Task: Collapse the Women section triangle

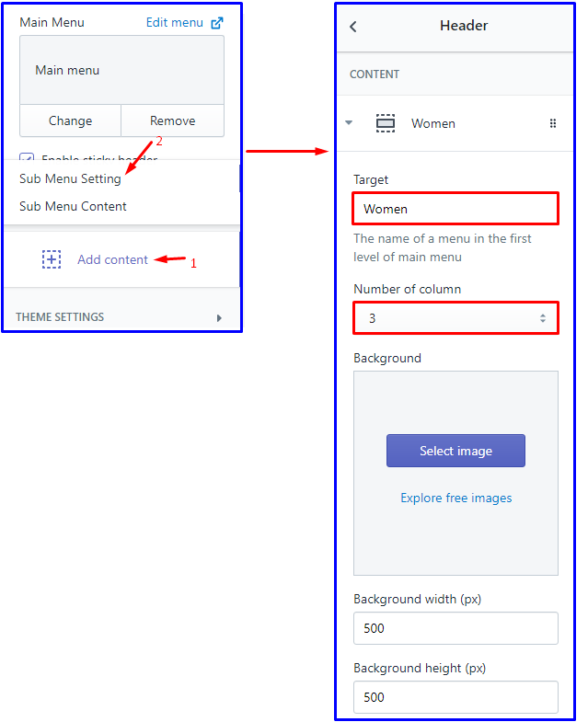Action: [x=349, y=122]
